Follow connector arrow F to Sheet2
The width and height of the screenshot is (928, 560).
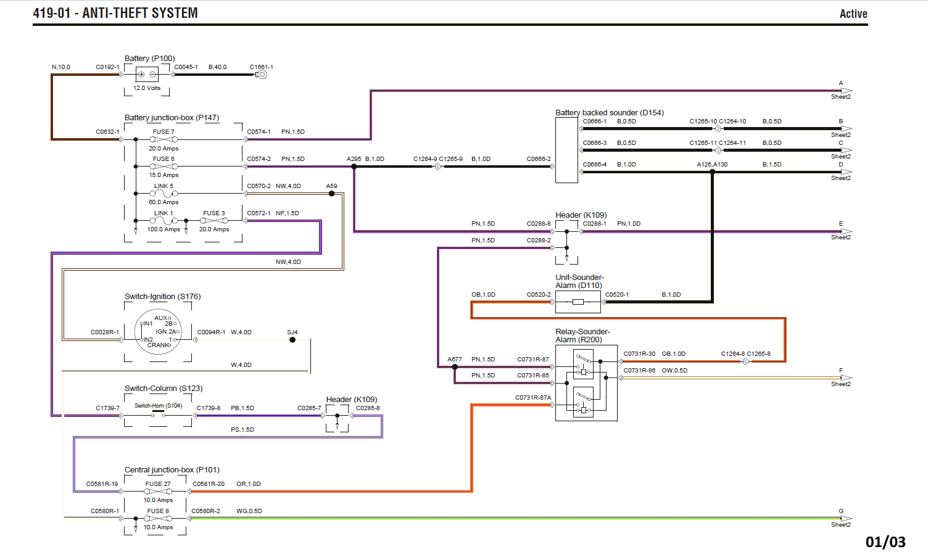coord(845,378)
